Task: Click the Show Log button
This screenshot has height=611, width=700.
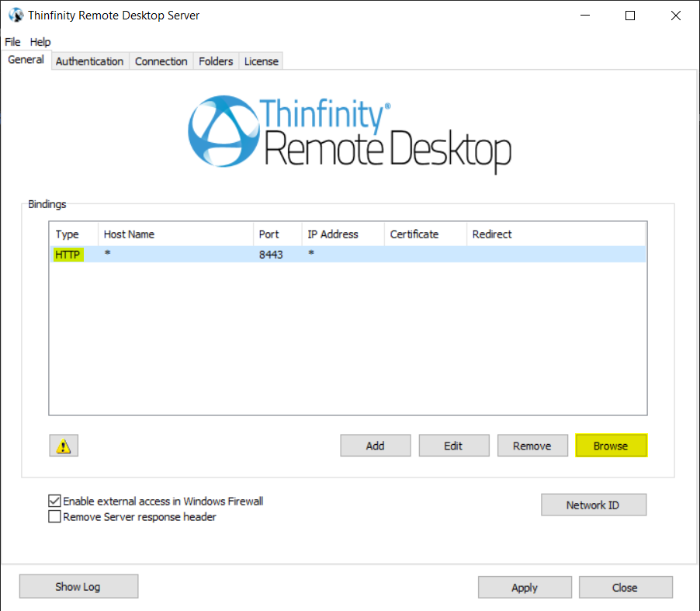Action: [x=78, y=586]
